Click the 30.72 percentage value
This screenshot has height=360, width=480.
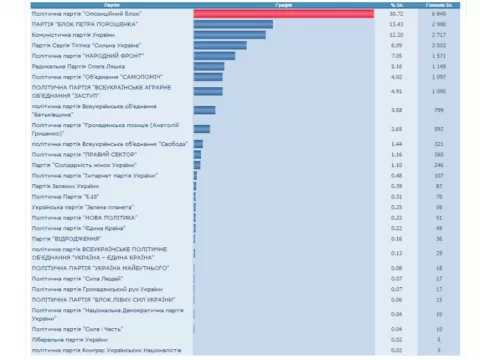tap(396, 14)
